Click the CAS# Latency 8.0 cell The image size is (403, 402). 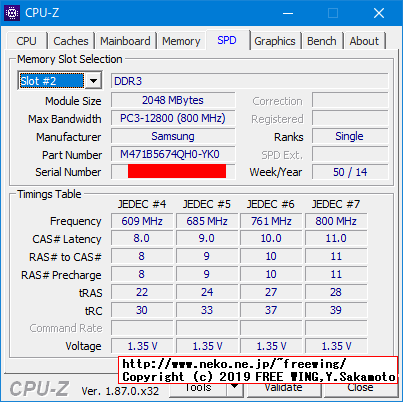pos(142,239)
